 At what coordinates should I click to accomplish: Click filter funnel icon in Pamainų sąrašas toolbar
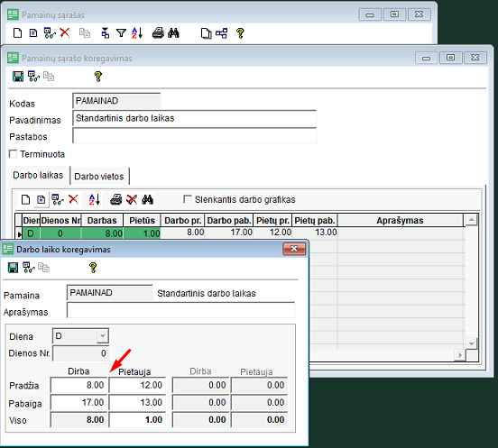click(121, 33)
